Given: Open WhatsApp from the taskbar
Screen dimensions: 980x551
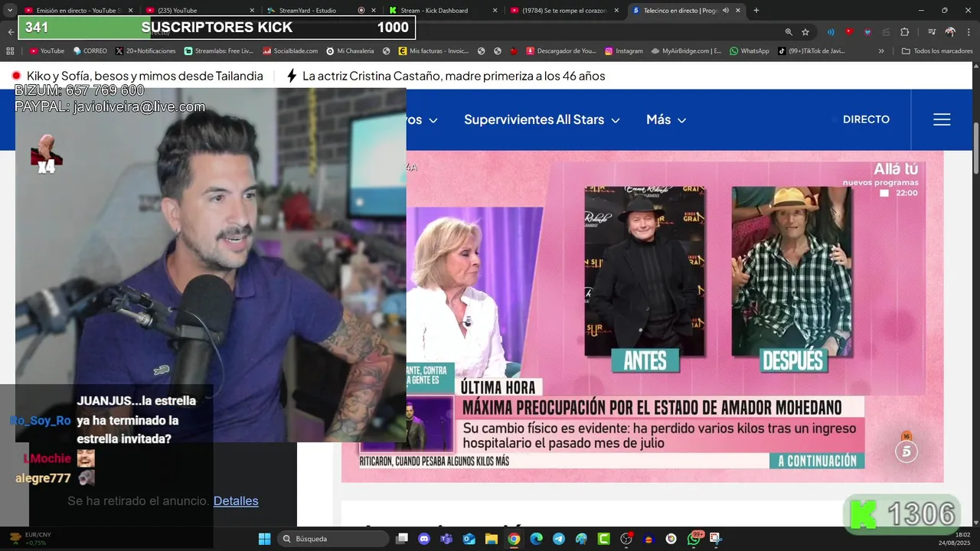Looking at the screenshot, I should [694, 539].
